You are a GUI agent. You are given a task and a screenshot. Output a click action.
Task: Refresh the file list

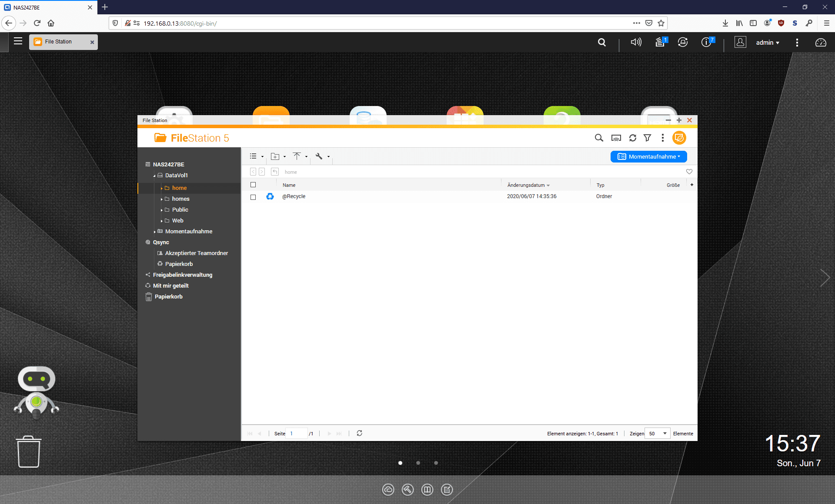632,138
